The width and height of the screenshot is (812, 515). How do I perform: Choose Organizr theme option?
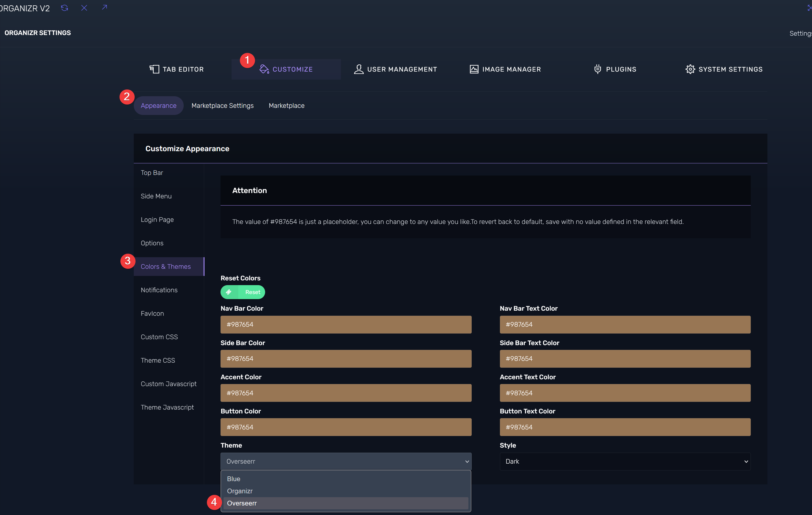coord(346,491)
